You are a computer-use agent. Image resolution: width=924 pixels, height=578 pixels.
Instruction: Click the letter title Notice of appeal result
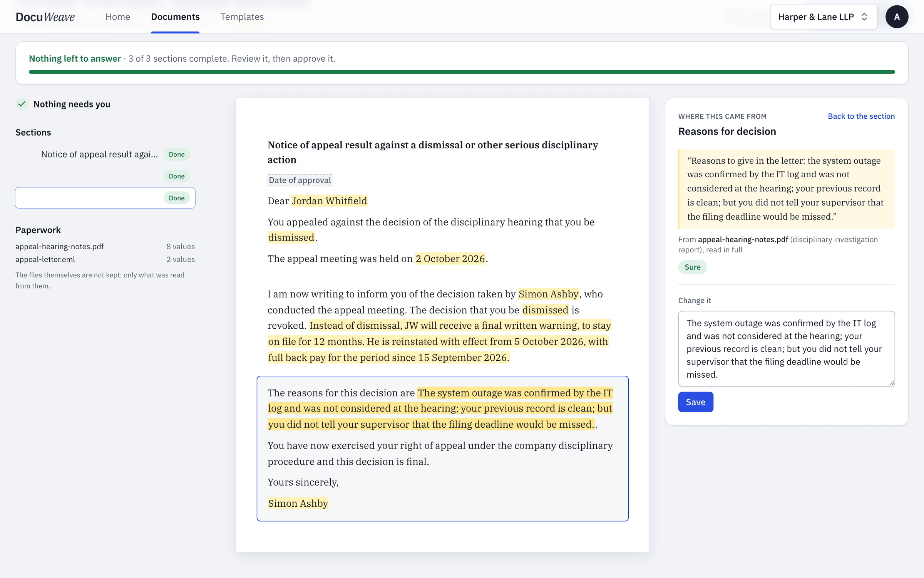coord(433,152)
